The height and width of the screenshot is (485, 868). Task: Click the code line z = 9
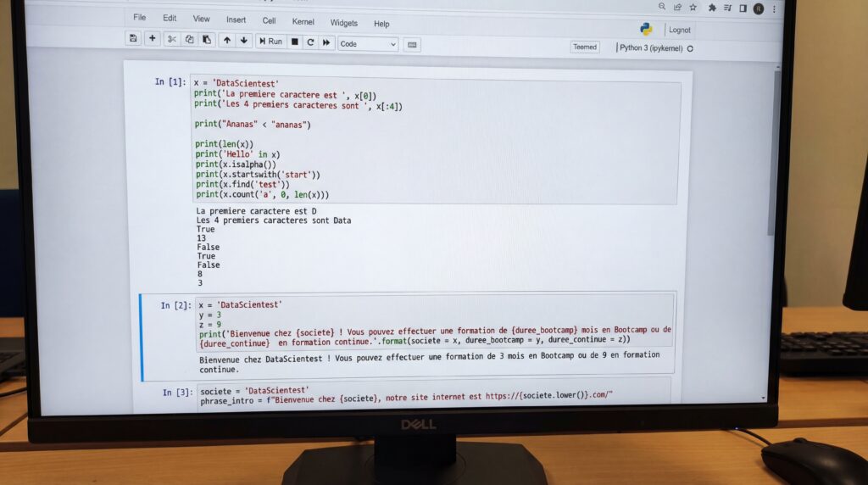(x=210, y=325)
